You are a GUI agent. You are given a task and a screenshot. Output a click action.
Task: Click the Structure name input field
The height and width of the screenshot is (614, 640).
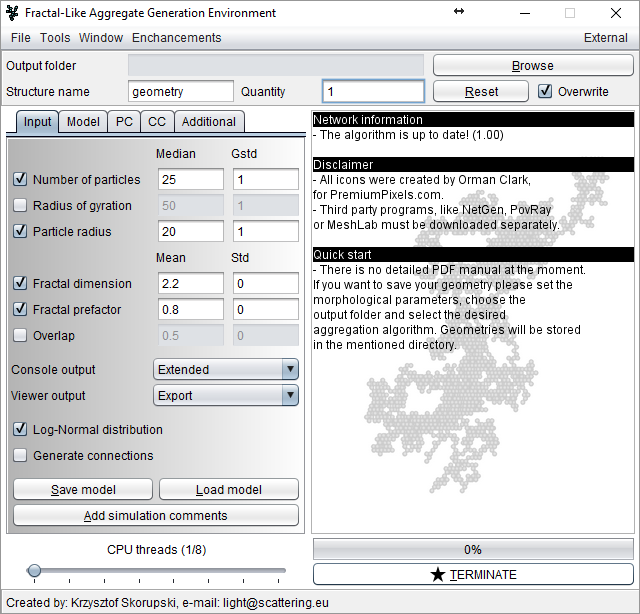[x=181, y=91]
